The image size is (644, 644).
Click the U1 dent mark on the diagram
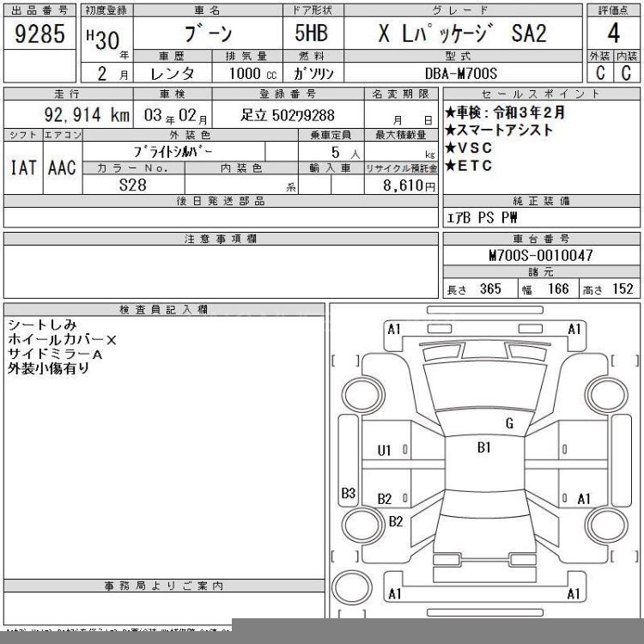click(x=385, y=449)
